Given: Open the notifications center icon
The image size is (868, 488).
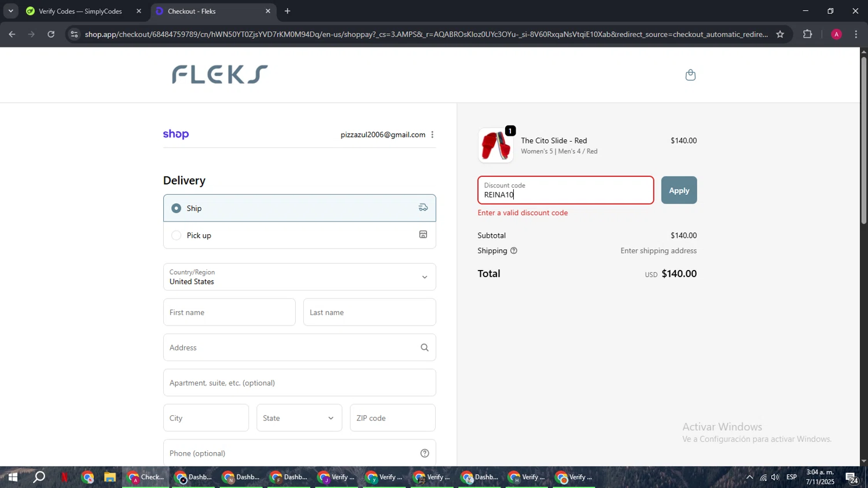Looking at the screenshot, I should pyautogui.click(x=852, y=478).
